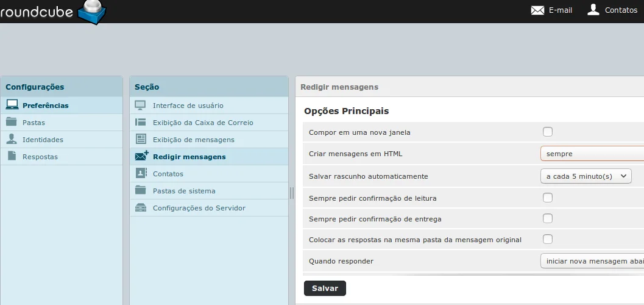Open Contatos via the person icon
The width and height of the screenshot is (644, 305).
click(x=593, y=10)
